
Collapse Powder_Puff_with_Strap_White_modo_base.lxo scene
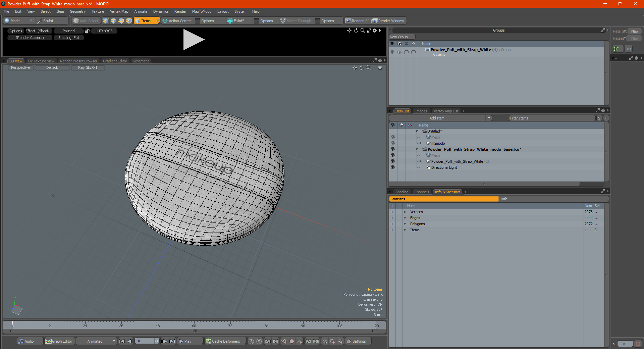(x=417, y=149)
